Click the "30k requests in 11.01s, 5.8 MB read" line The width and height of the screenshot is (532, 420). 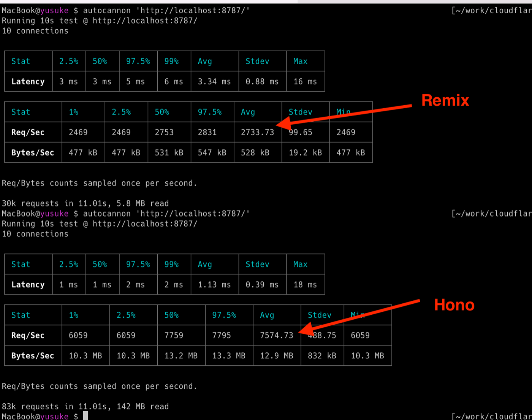[x=85, y=203]
